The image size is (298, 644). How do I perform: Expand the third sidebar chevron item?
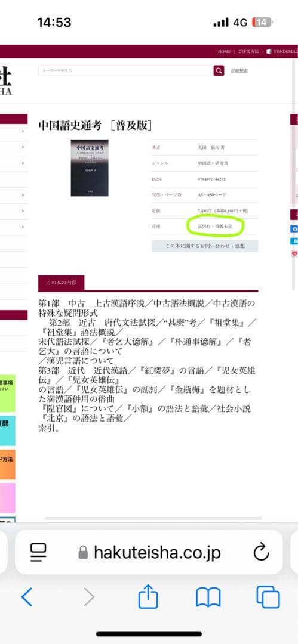[x=23, y=163]
